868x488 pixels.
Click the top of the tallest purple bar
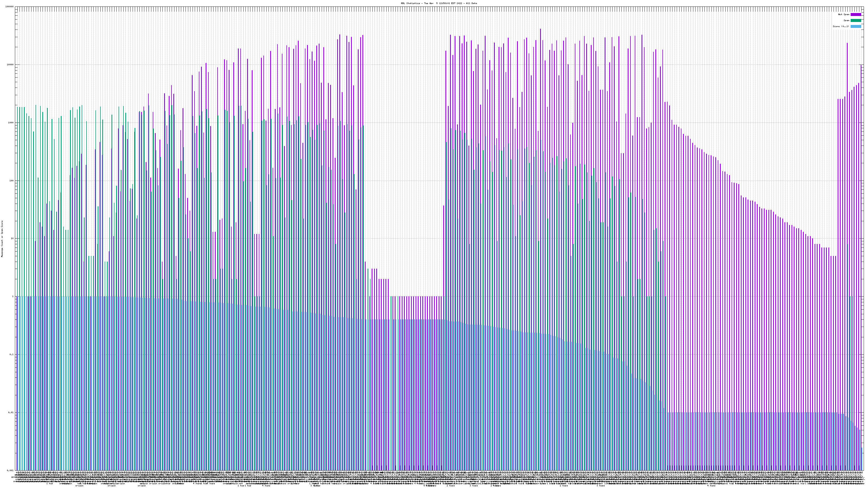[541, 30]
